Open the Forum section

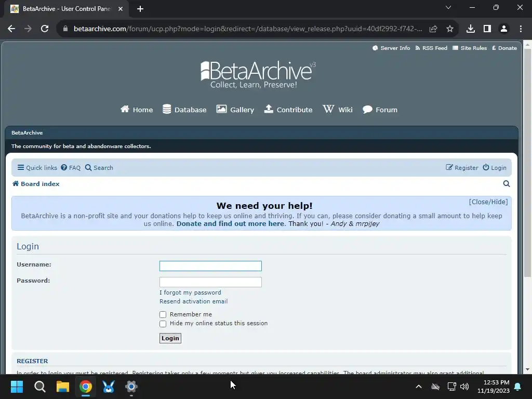(380, 110)
